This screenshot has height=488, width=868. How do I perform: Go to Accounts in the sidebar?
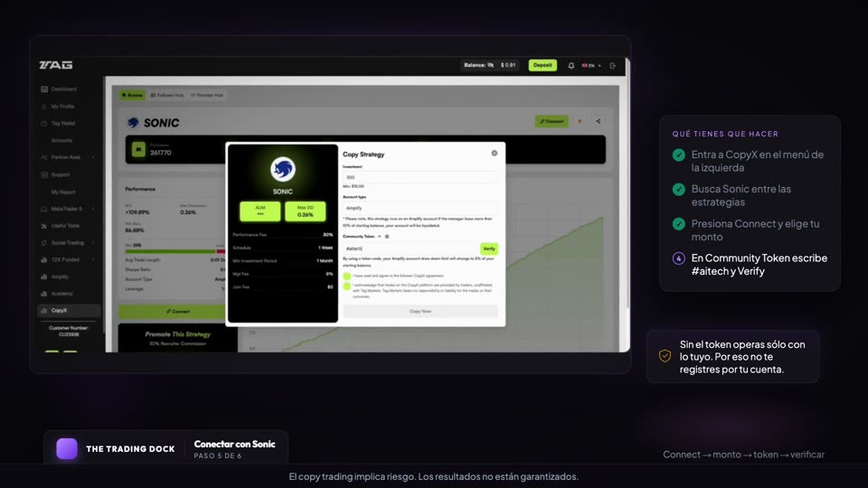click(62, 141)
